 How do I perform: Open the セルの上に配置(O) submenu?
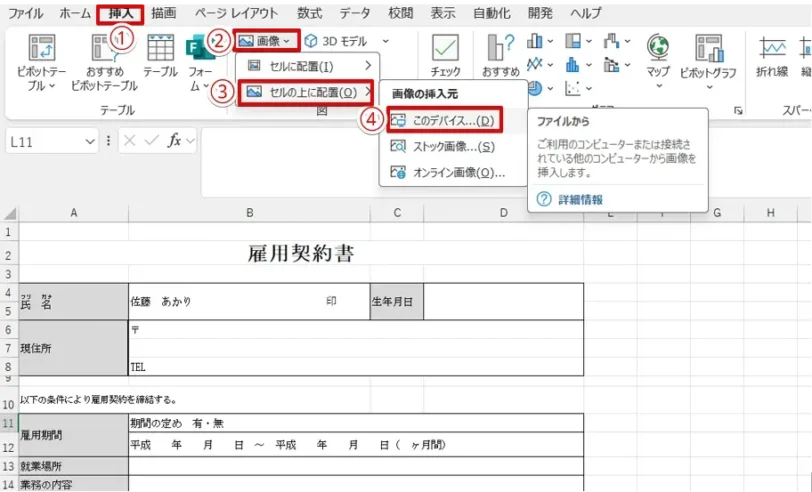[308, 93]
